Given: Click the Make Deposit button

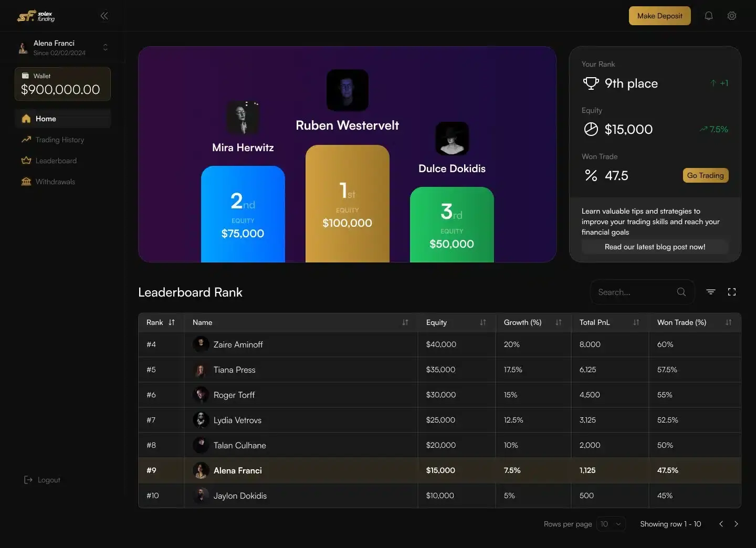Looking at the screenshot, I should click(x=659, y=16).
